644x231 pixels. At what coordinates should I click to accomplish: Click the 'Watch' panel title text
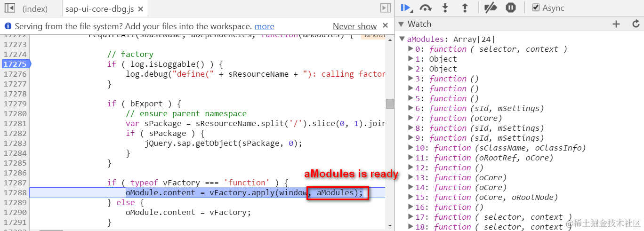[x=419, y=24]
